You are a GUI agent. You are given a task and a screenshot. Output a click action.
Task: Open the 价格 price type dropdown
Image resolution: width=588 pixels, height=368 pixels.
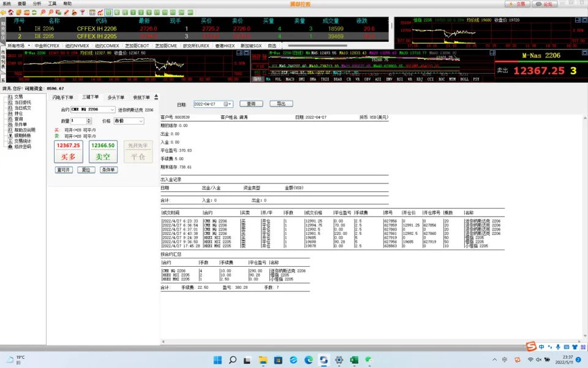141,121
